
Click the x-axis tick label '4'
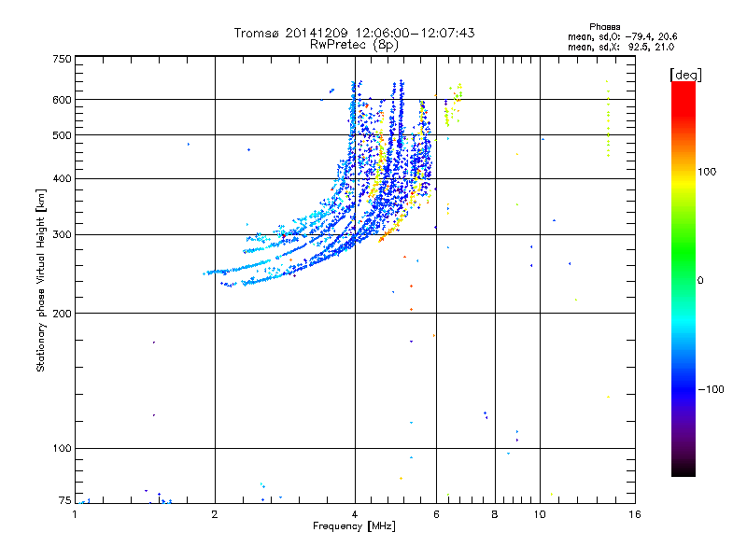point(355,514)
